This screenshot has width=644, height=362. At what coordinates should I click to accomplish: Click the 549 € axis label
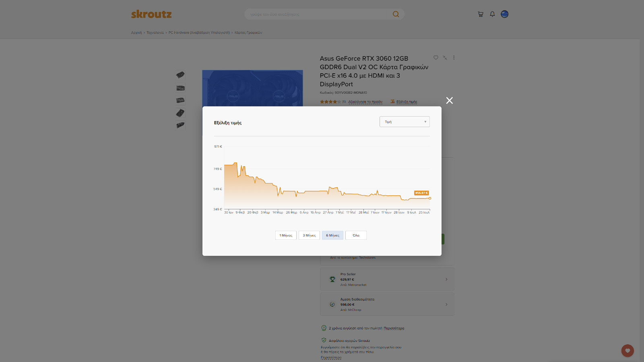(218, 189)
